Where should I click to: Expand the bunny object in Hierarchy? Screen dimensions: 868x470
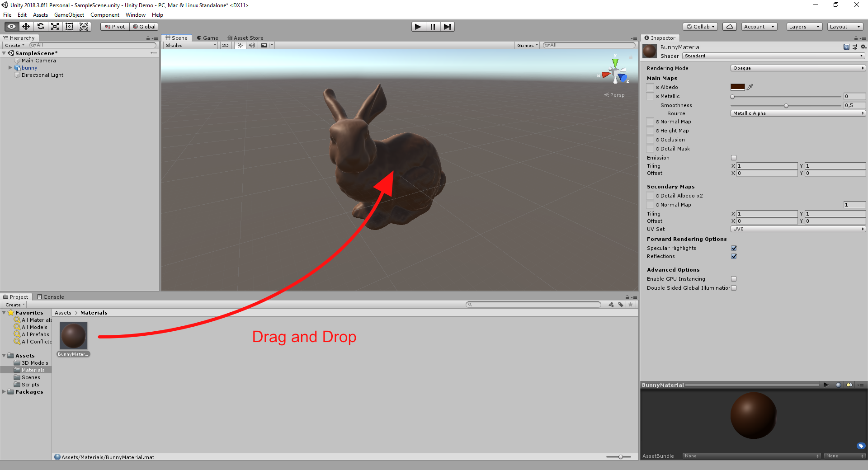coord(10,68)
